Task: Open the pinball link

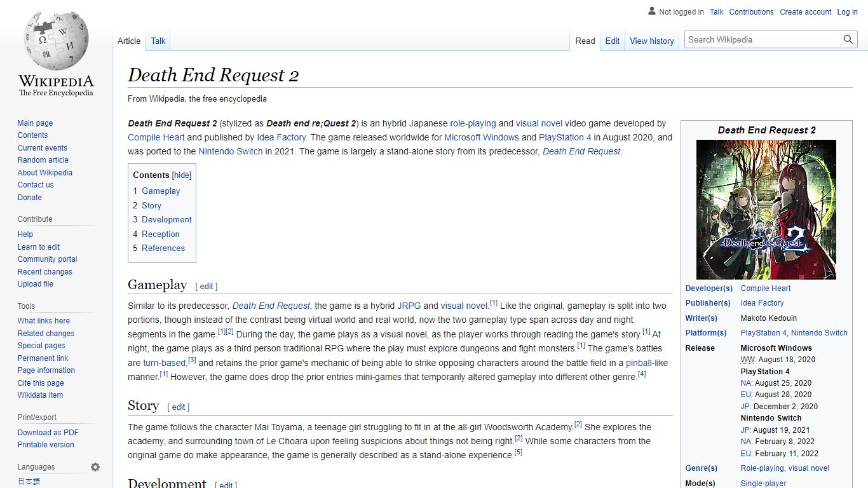Action: coord(639,363)
